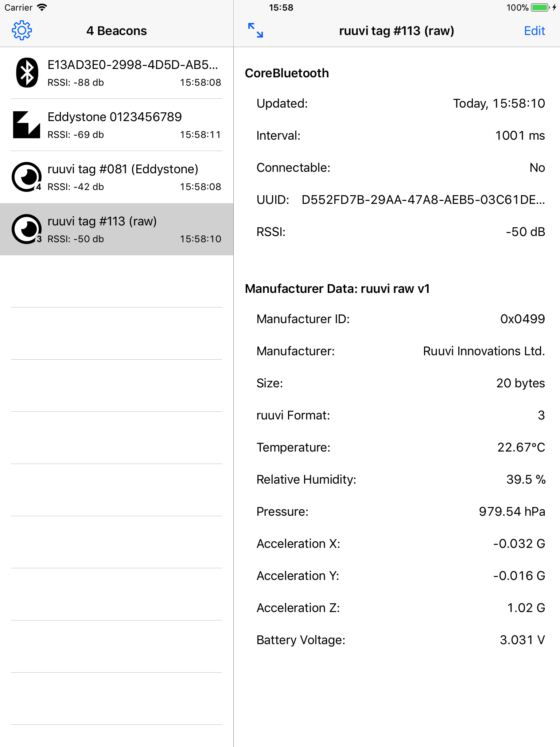
Task: Click the Bluetooth icon for the E13AD3E0 beacon
Action: [x=27, y=72]
